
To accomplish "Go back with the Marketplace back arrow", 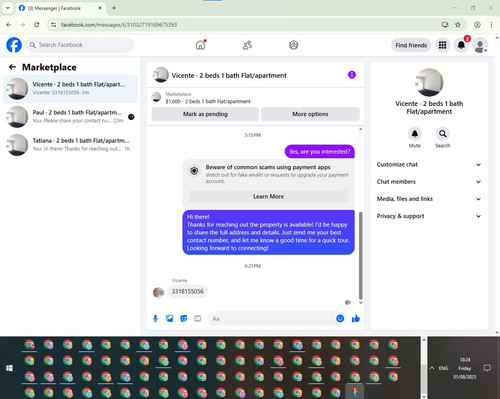I will pyautogui.click(x=12, y=67).
